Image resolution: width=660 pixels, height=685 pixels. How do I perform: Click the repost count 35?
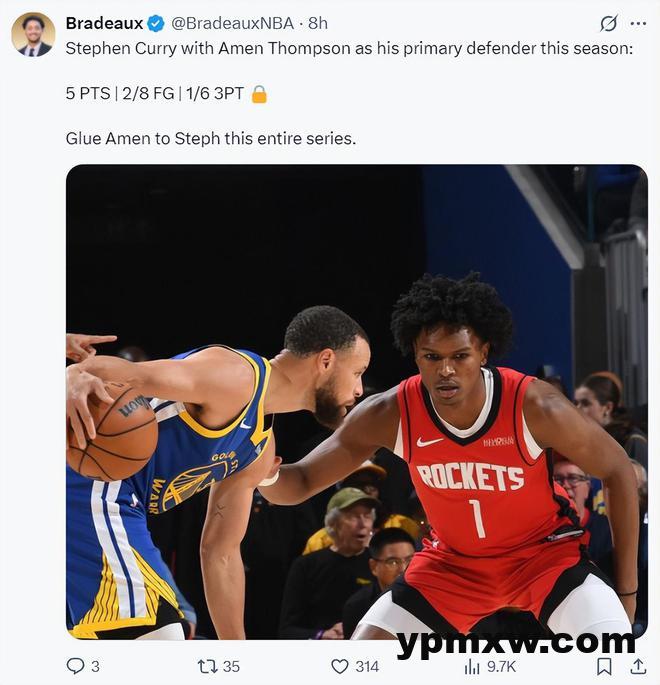(x=231, y=667)
